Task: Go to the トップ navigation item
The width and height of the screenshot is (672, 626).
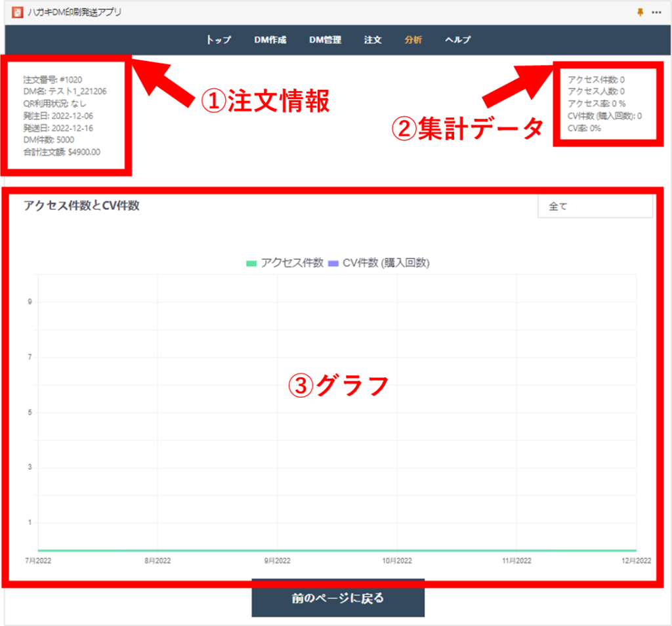Action: (x=219, y=40)
